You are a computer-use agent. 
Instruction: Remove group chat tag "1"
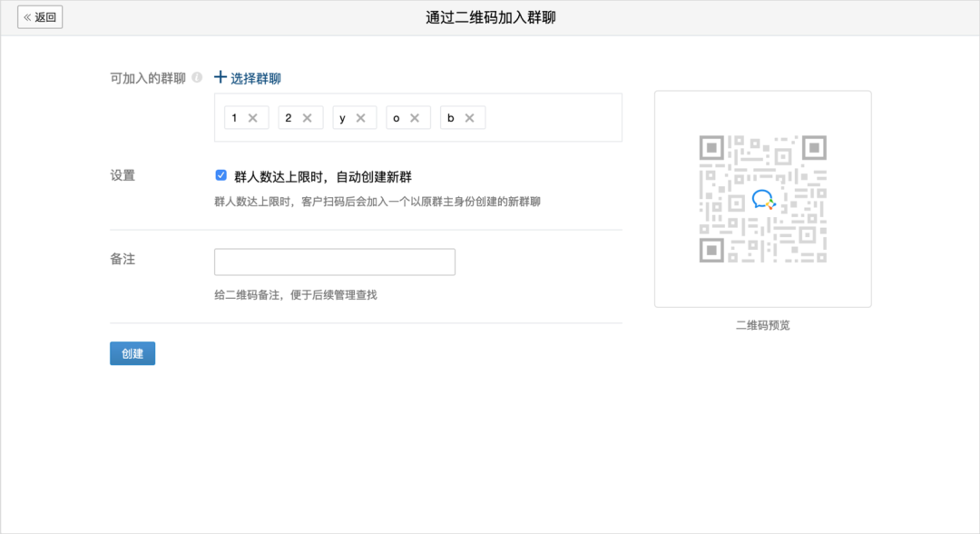(x=253, y=118)
